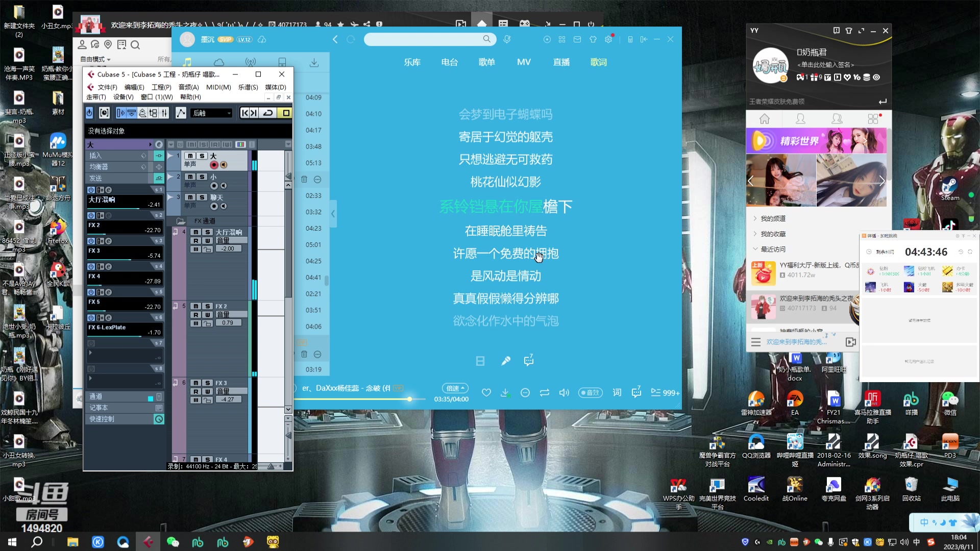This screenshot has height=551, width=980.
Task: Toggle Read automation on 大厅混响 FX track
Action: [195, 240]
